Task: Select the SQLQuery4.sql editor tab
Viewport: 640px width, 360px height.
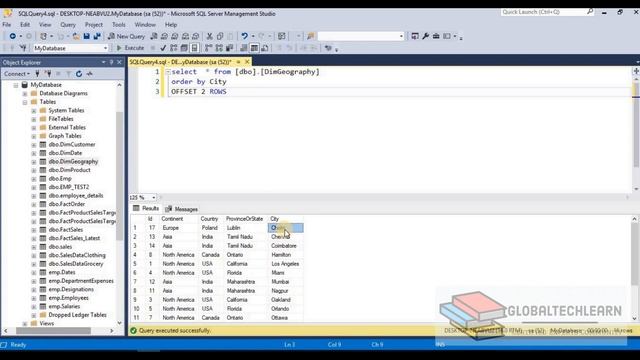Action: (x=180, y=62)
